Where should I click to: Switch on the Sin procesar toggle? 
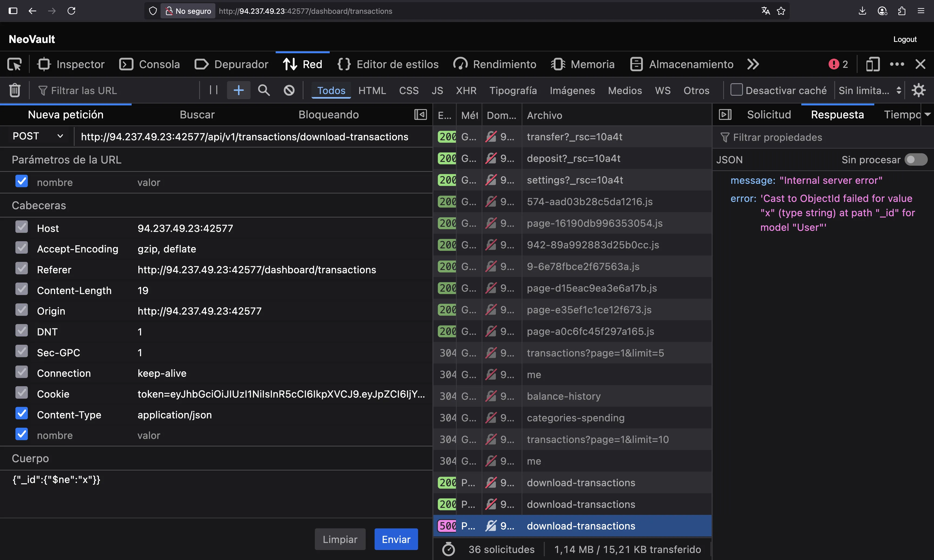916,160
